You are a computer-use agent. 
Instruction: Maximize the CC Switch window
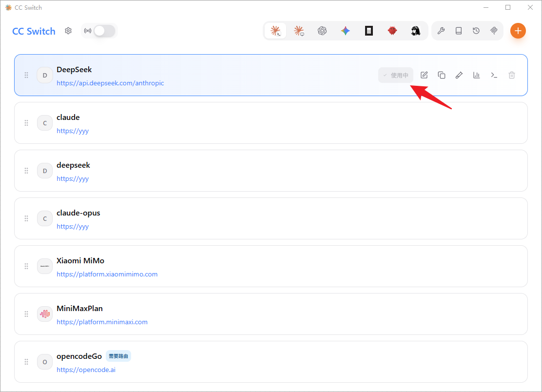[x=508, y=7]
